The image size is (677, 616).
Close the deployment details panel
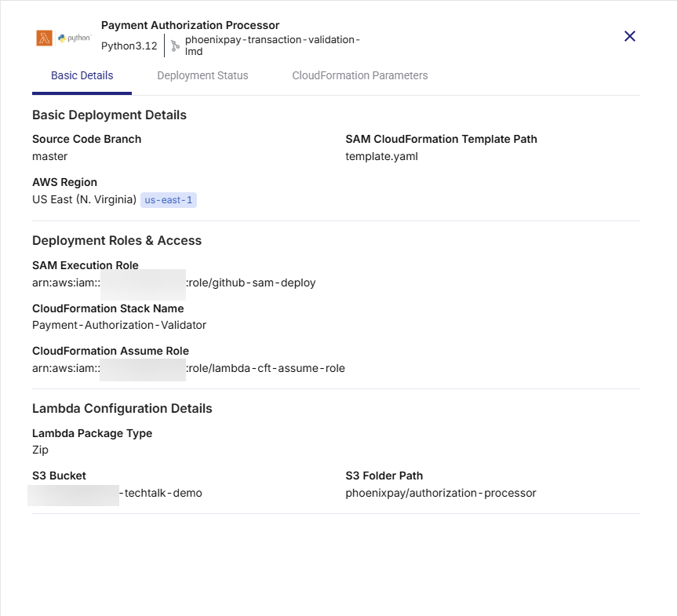coord(629,36)
